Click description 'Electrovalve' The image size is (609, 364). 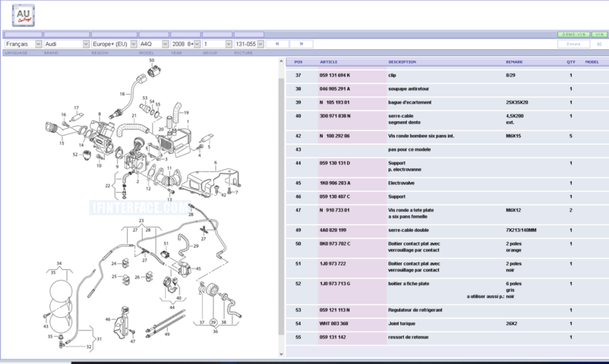[401, 184]
